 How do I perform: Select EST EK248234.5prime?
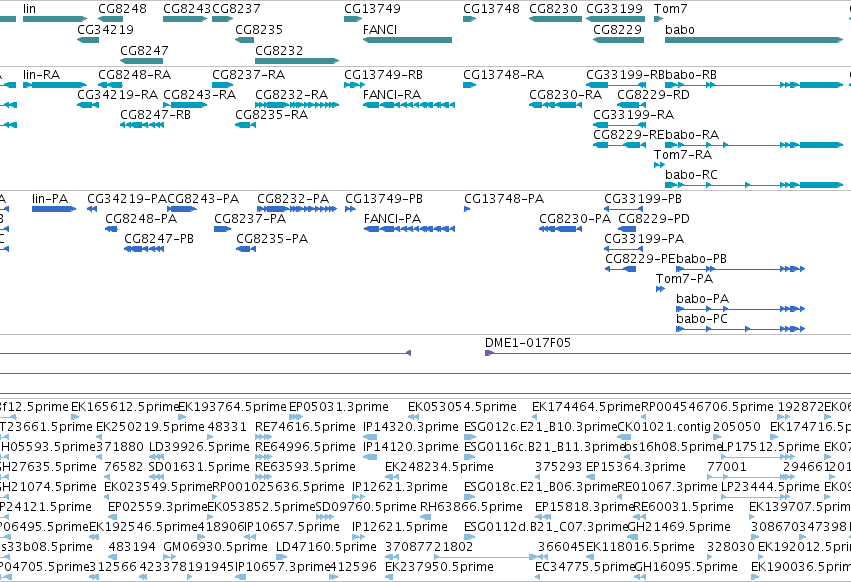(440, 467)
